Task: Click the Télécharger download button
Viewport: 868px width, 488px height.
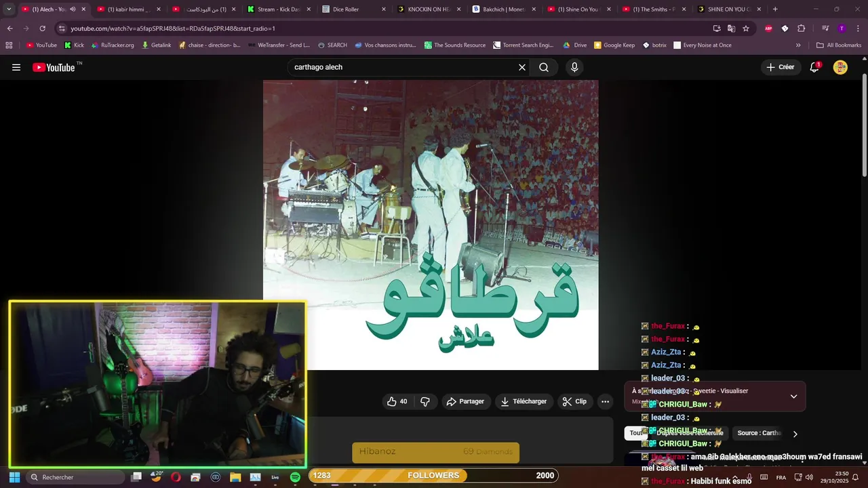Action: click(x=524, y=401)
